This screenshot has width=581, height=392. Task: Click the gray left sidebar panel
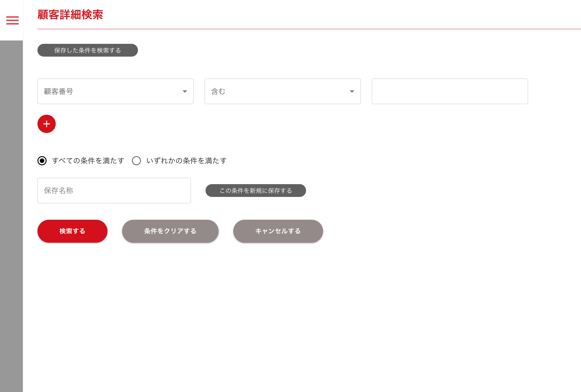tap(11, 213)
